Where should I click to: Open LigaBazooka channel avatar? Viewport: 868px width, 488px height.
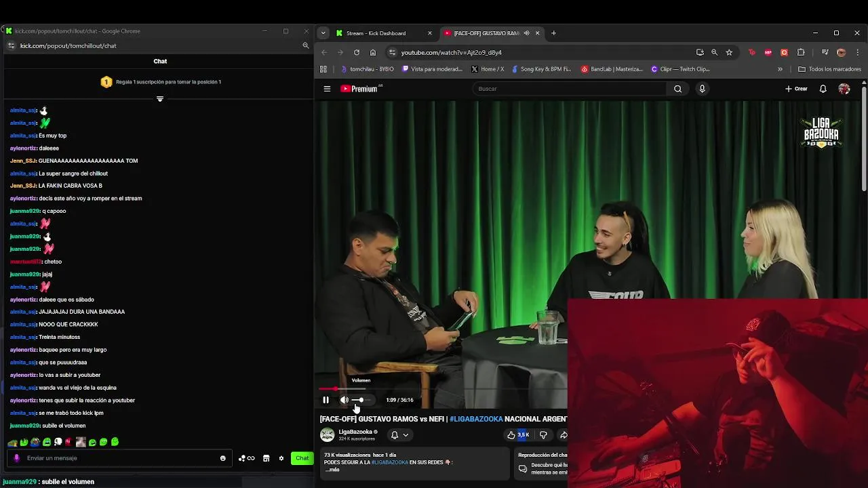(328, 435)
